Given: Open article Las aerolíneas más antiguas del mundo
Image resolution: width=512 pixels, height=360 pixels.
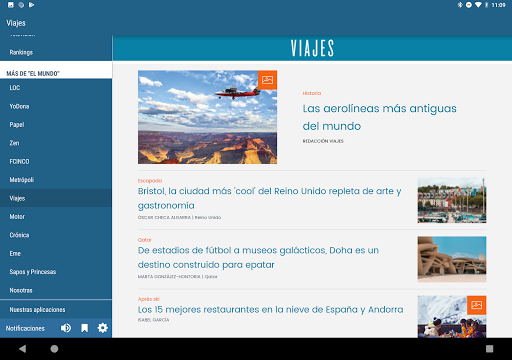Looking at the screenshot, I should pos(379,117).
